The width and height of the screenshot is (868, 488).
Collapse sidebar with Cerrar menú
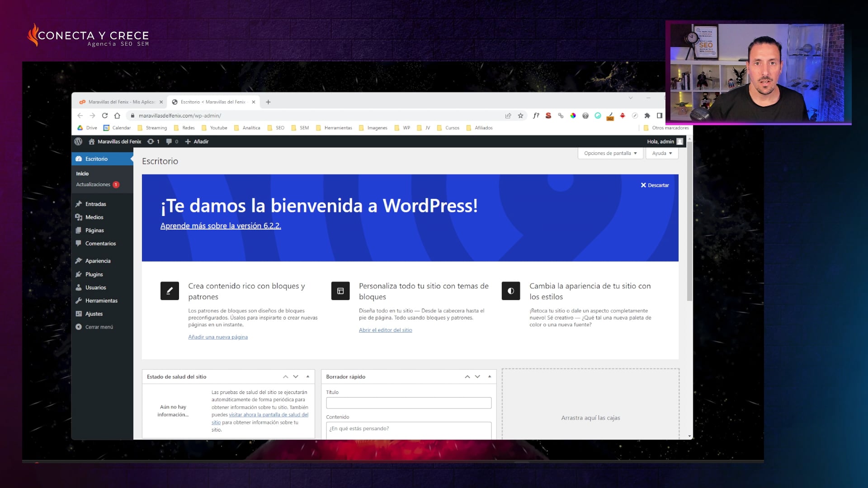pyautogui.click(x=99, y=327)
